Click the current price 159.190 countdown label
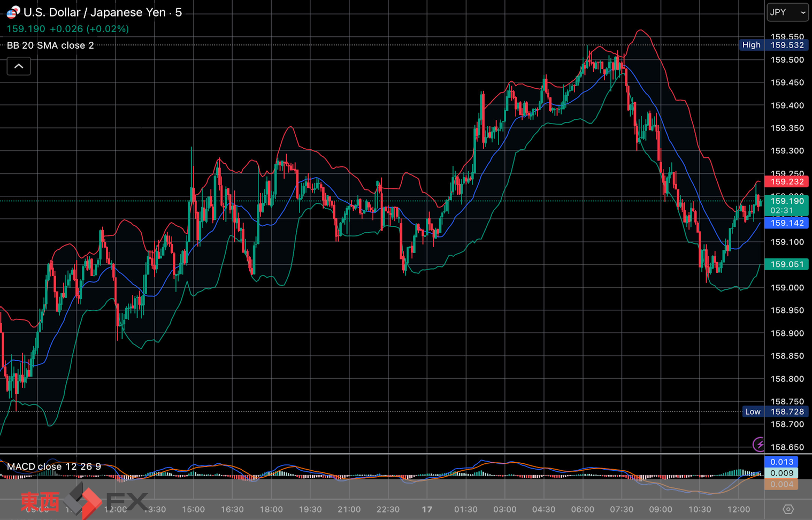 pos(786,205)
